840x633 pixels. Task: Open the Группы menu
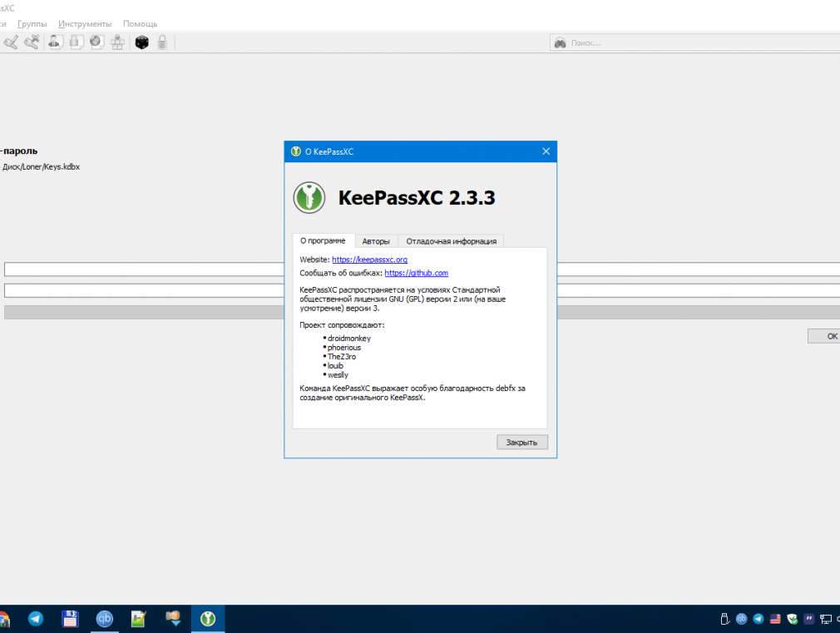pos(32,23)
